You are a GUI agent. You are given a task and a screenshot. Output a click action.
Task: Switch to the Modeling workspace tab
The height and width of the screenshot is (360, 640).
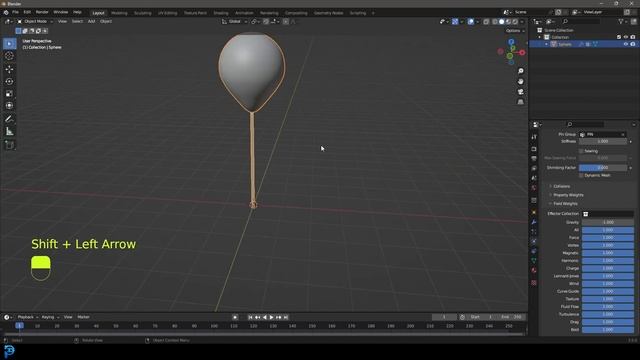click(119, 13)
